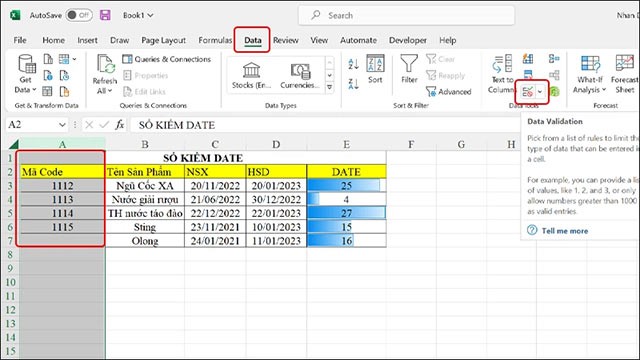Select column F header
640x360 pixels.
(x=411, y=144)
